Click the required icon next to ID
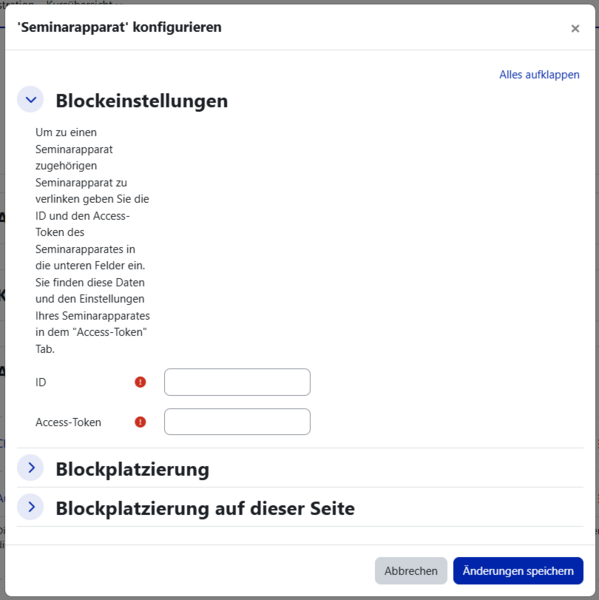Screen dimensions: 599x600 pos(140,382)
